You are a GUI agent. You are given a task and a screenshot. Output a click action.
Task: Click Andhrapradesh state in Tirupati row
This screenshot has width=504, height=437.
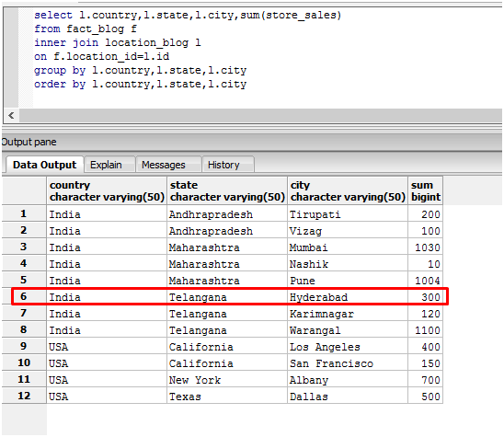227,213
